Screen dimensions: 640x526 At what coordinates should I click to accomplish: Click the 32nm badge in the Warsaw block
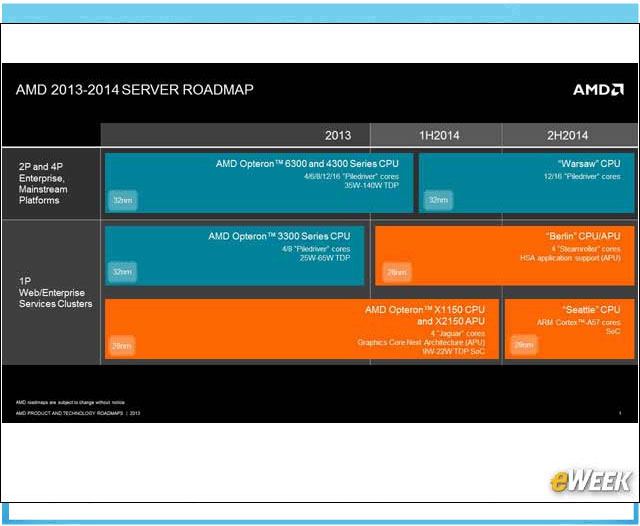438,200
